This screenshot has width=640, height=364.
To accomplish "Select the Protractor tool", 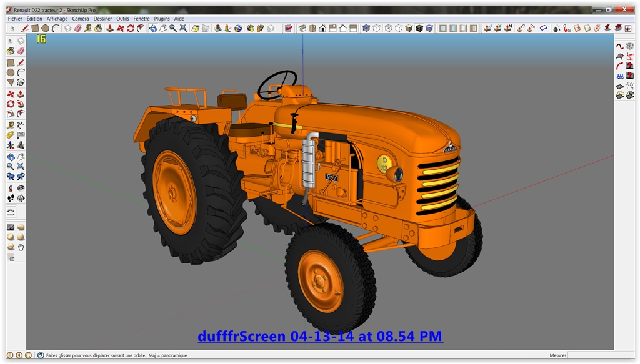I will [x=11, y=135].
